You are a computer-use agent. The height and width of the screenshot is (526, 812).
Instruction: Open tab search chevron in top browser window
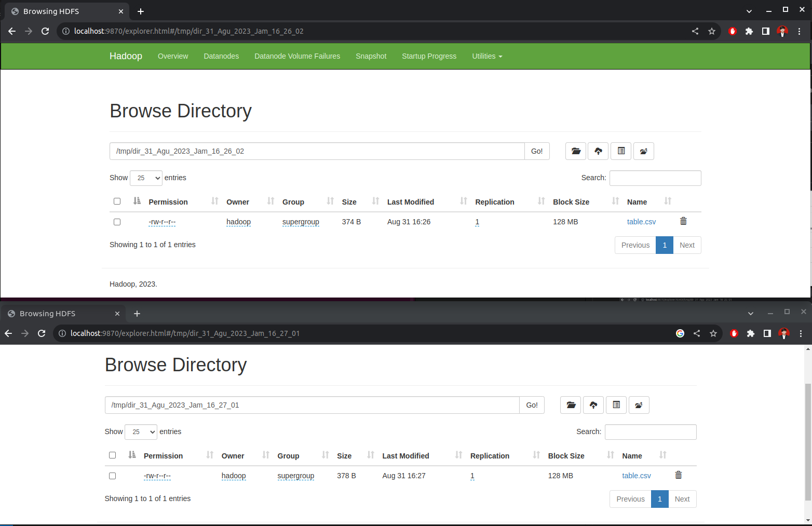[749, 11]
